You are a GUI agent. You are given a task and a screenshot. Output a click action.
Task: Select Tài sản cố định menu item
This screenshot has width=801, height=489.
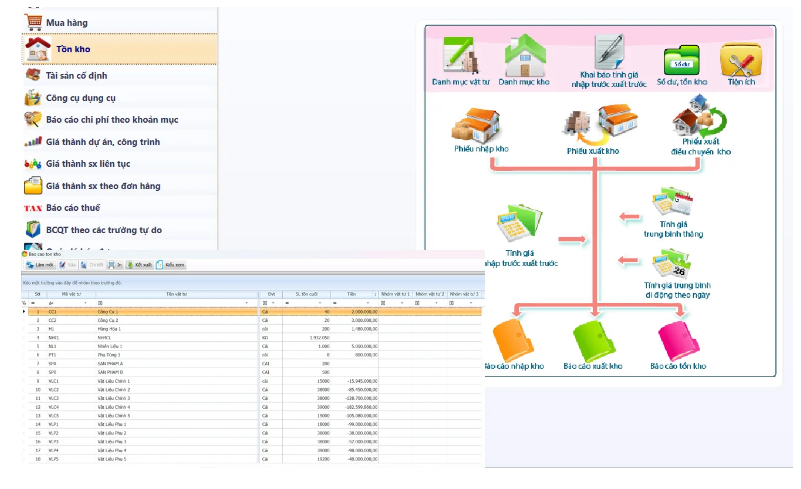[90, 75]
